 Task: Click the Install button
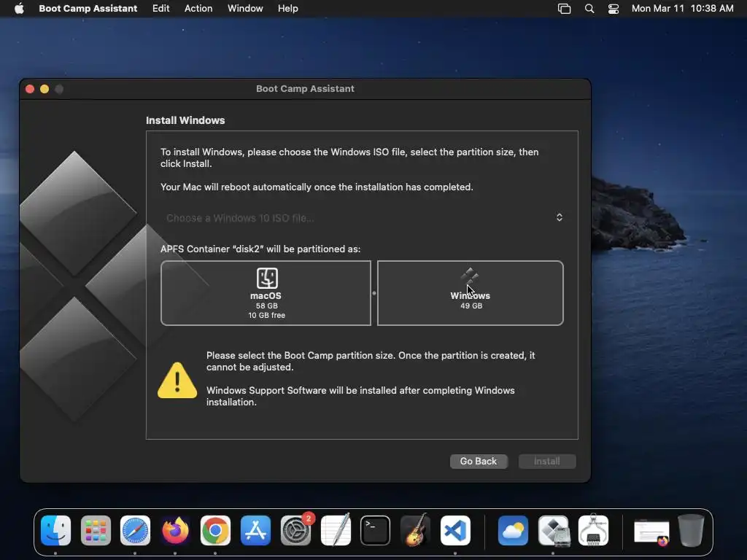pos(547,461)
